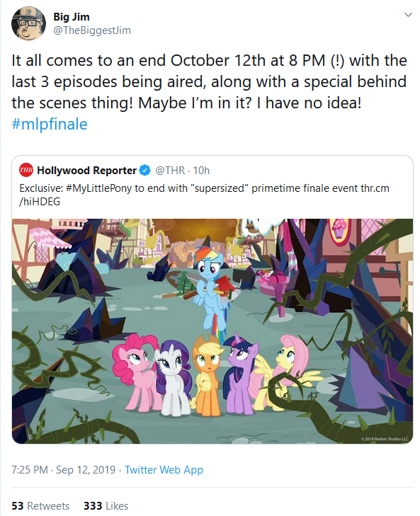Open the My Little Pony preview image

pyautogui.click(x=212, y=331)
